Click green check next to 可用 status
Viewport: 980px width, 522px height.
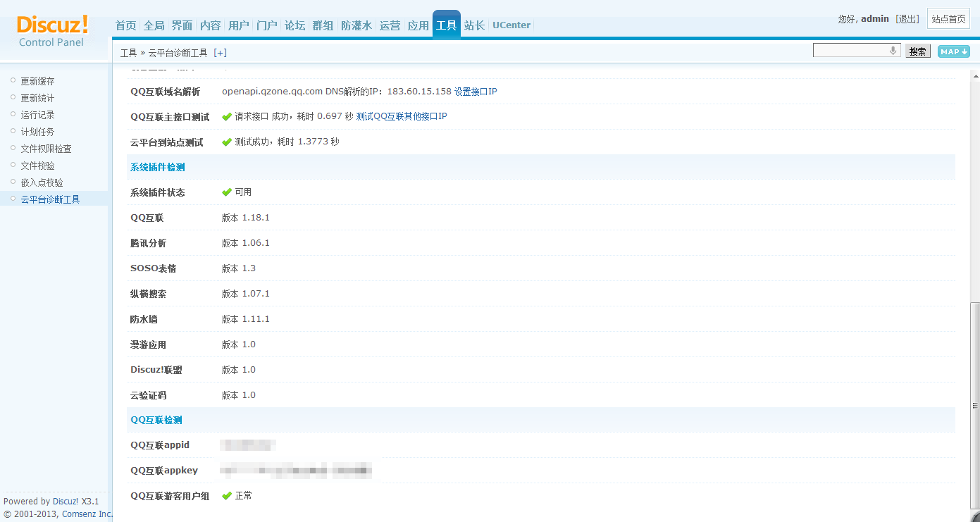click(x=227, y=192)
